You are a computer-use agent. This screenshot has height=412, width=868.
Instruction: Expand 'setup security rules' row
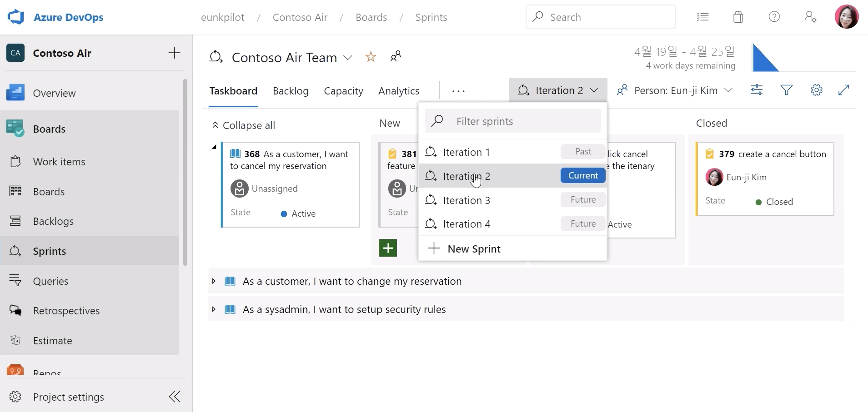(214, 309)
